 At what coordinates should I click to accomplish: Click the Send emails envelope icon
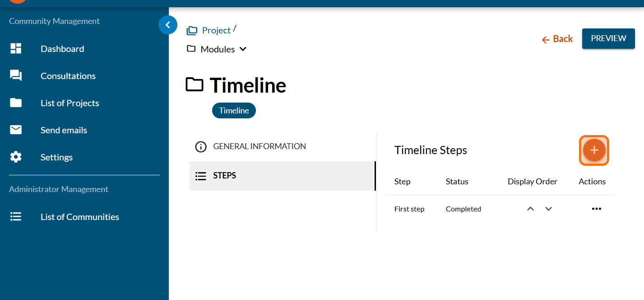16,130
